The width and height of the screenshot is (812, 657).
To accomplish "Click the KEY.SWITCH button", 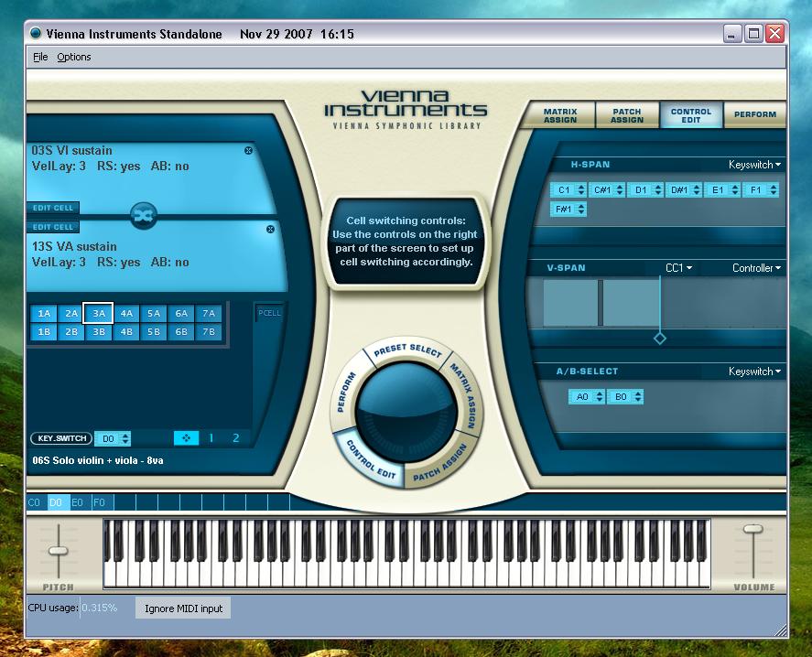I will [61, 438].
